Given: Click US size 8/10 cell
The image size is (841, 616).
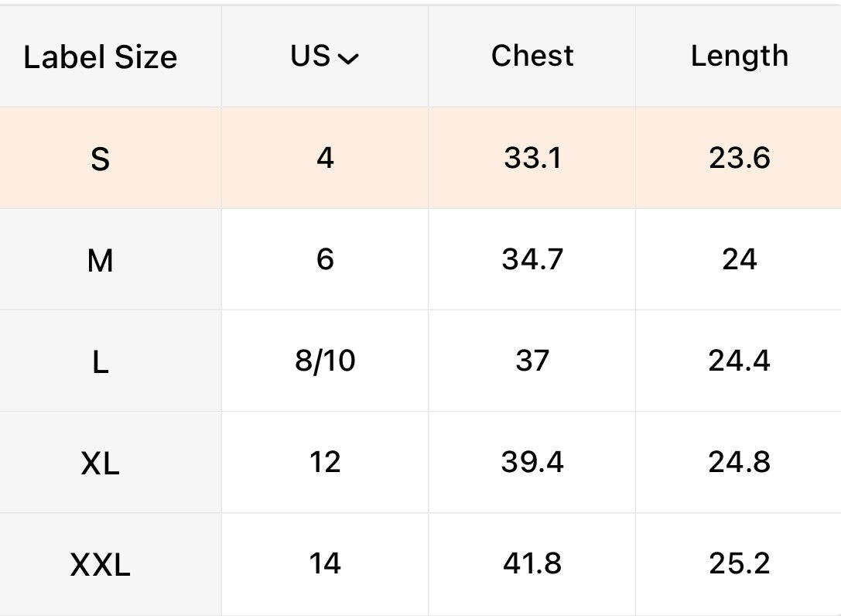Looking at the screenshot, I should [325, 361].
